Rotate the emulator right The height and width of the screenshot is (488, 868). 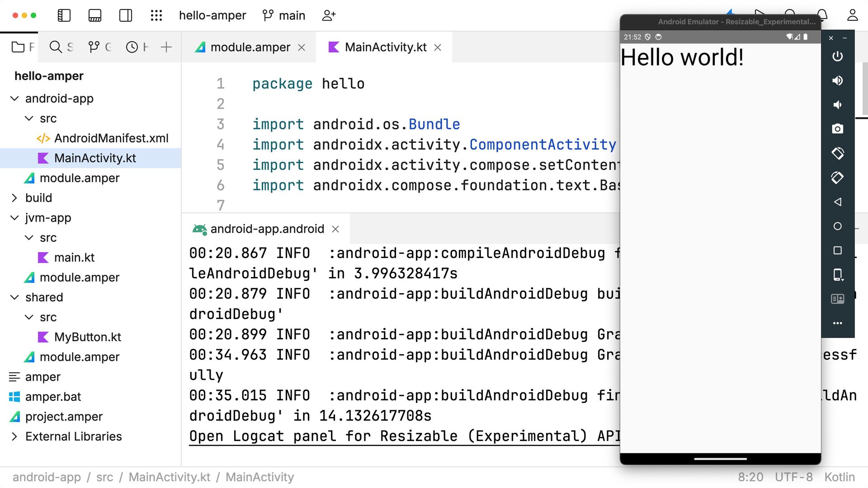pos(838,178)
